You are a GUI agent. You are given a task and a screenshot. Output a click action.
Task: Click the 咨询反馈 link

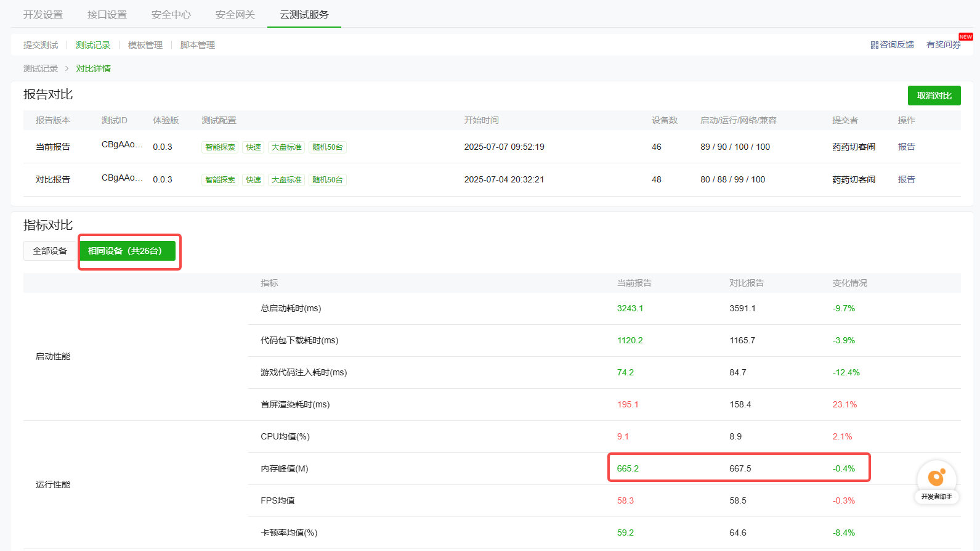pyautogui.click(x=897, y=44)
